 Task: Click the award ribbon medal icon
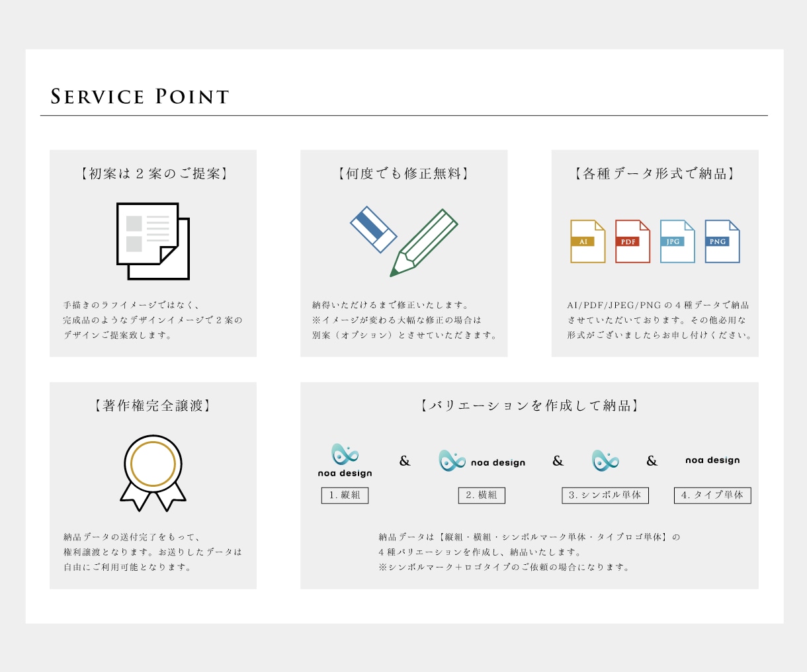pos(153,473)
